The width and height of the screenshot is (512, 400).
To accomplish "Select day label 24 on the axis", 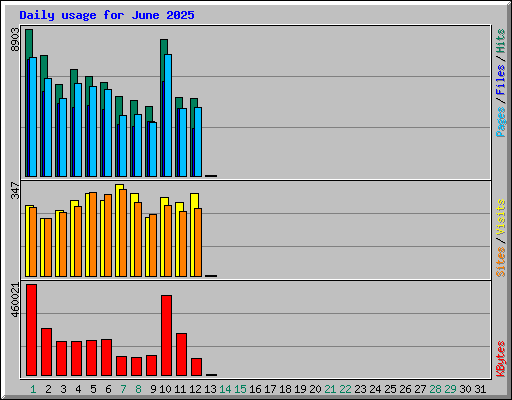I will tap(375, 389).
